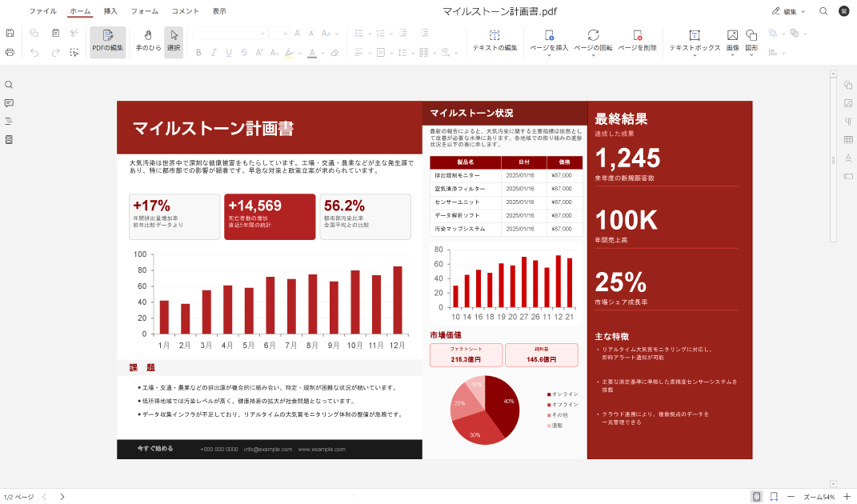Image resolution: width=857 pixels, height=504 pixels.
Task: Click the clear formatting eraser icon
Action: tap(334, 53)
